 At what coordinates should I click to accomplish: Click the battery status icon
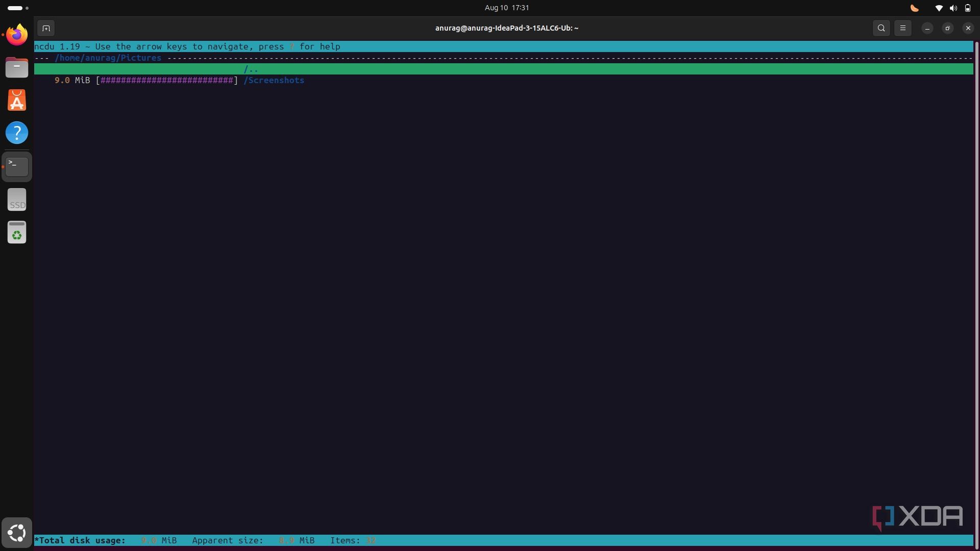pos(967,8)
